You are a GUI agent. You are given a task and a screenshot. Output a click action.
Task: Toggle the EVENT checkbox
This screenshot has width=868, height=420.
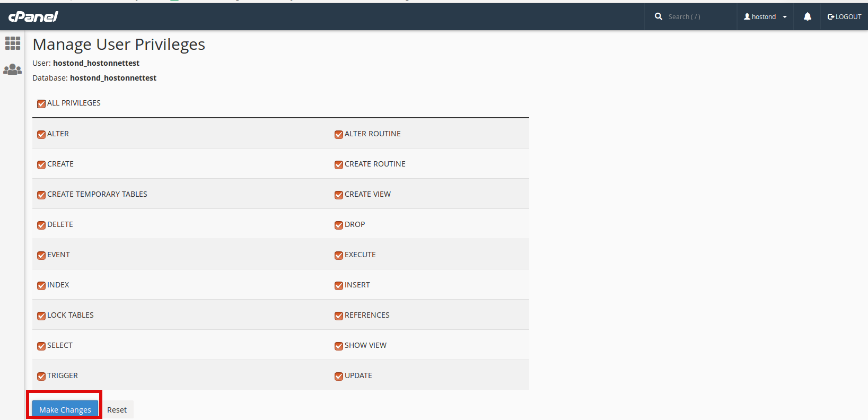pyautogui.click(x=41, y=255)
